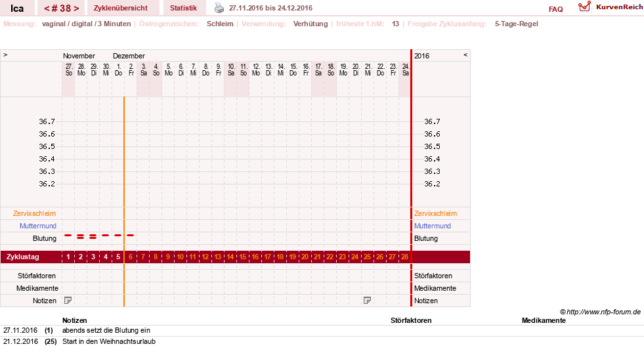
Task: Click the left Notizen row label
Action: tap(45, 301)
